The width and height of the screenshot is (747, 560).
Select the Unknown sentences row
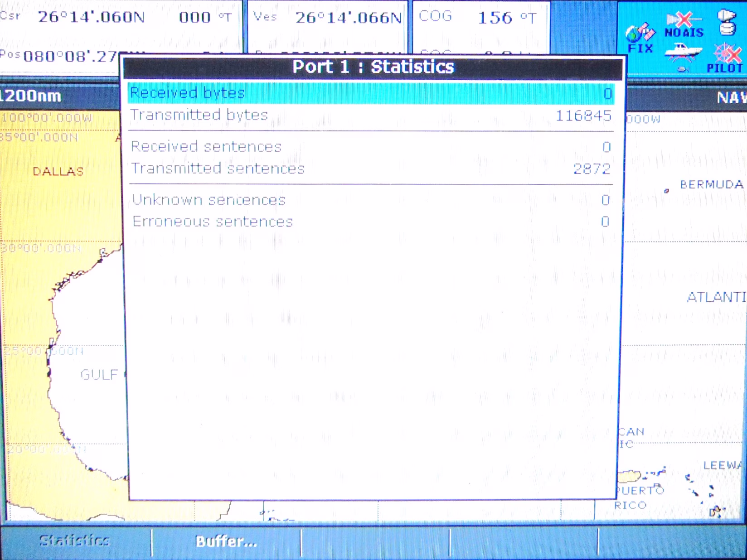coord(371,200)
